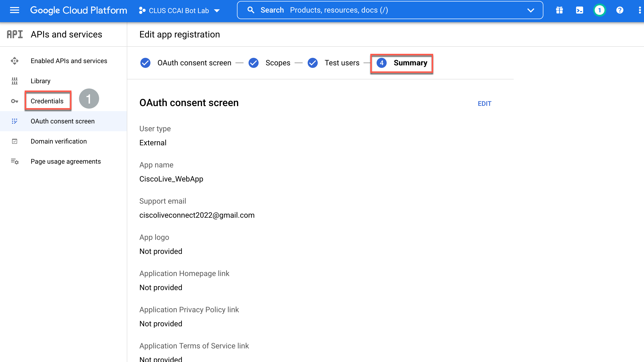The height and width of the screenshot is (362, 644).
Task: Click the Enabled APIs diamond icon
Action: pos(15,61)
